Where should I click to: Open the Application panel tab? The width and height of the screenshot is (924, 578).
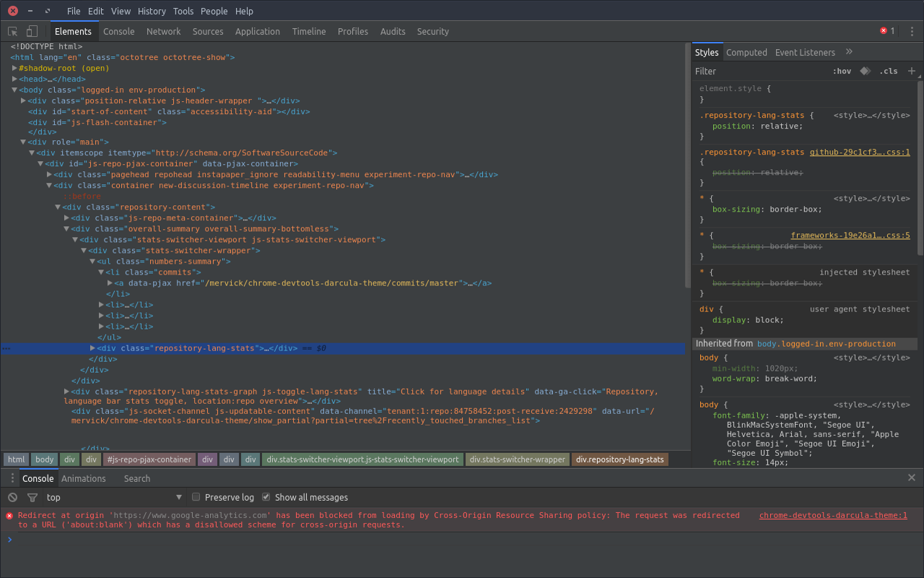click(257, 31)
